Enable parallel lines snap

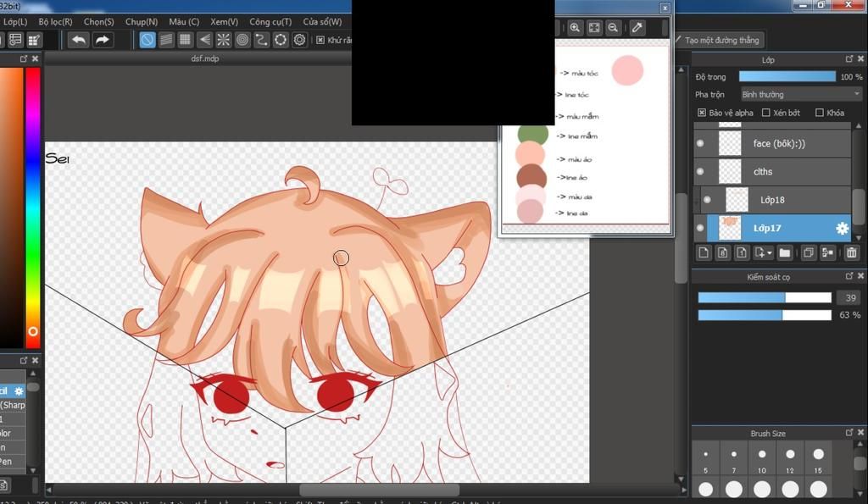click(166, 40)
